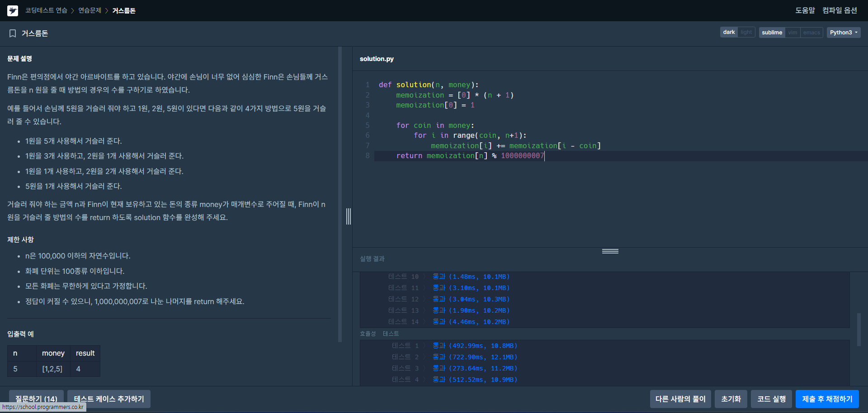The width and height of the screenshot is (868, 413).
Task: Select emacs editor keymap
Action: [x=811, y=33]
